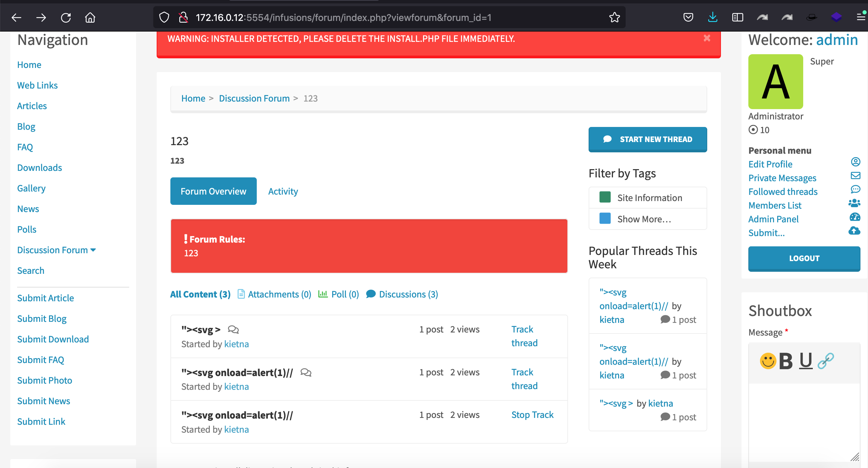The image size is (868, 468).
Task: Switch to the Activity tab
Action: pyautogui.click(x=283, y=191)
